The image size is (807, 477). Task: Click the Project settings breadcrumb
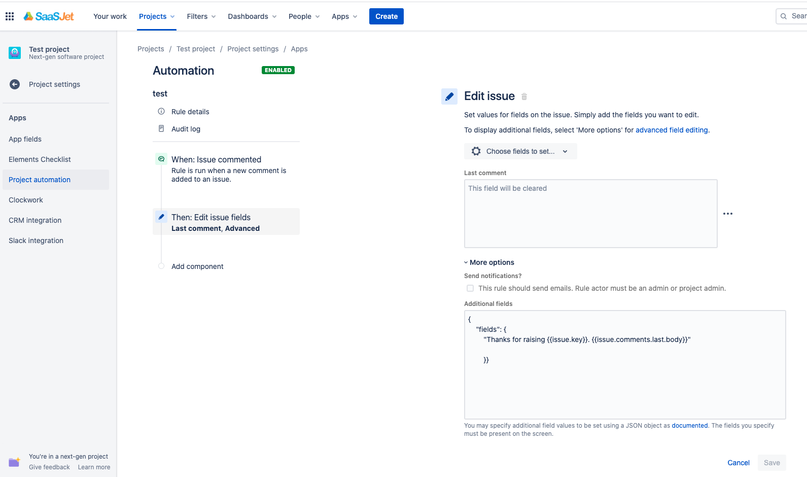coord(253,49)
